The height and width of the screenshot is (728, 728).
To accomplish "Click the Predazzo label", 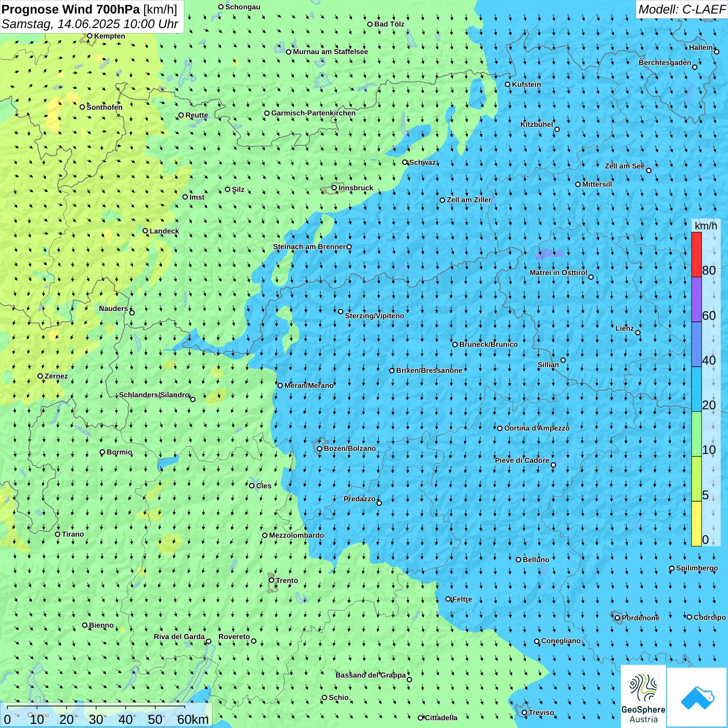I will pyautogui.click(x=359, y=499).
